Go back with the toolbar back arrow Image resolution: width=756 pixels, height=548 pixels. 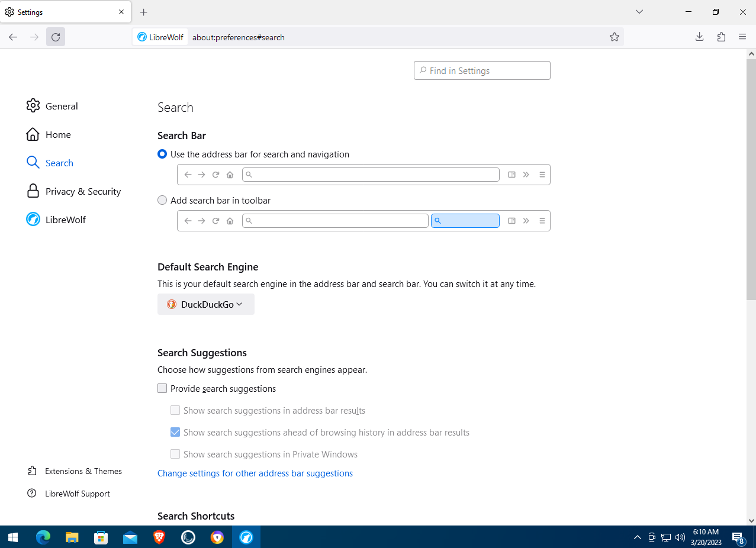(13, 37)
